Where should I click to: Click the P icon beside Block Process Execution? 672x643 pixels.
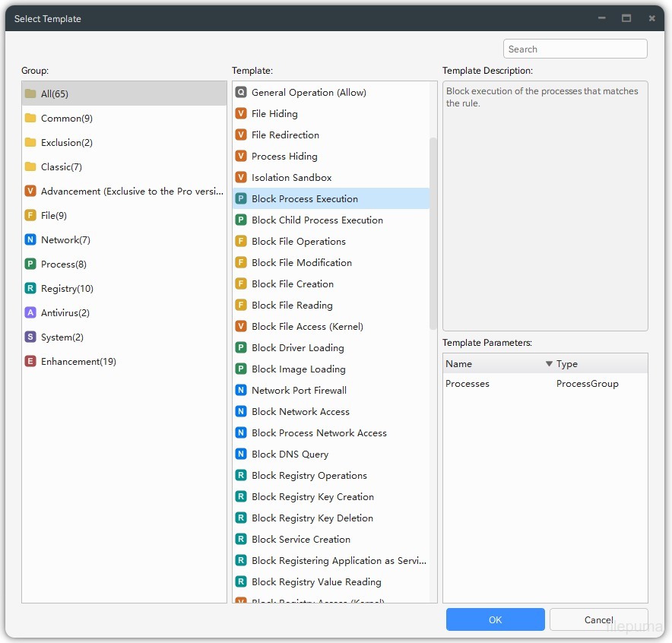pyautogui.click(x=242, y=198)
